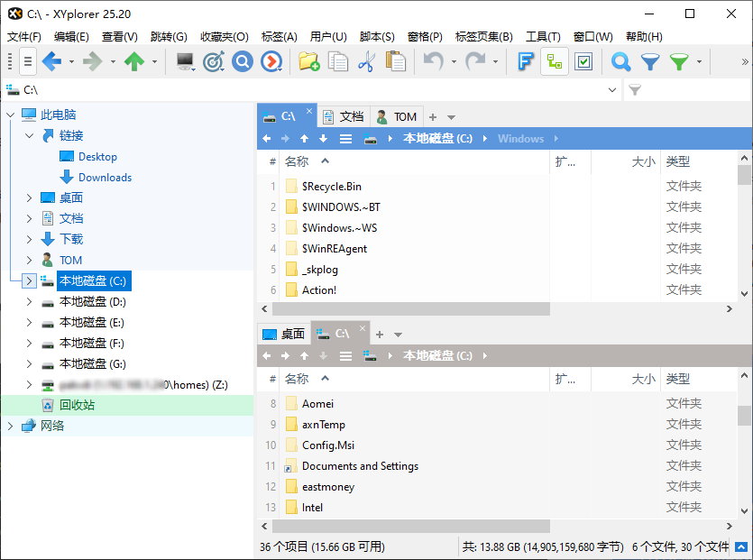Click the Paste clipboard icon
This screenshot has width=753, height=560.
click(x=395, y=61)
